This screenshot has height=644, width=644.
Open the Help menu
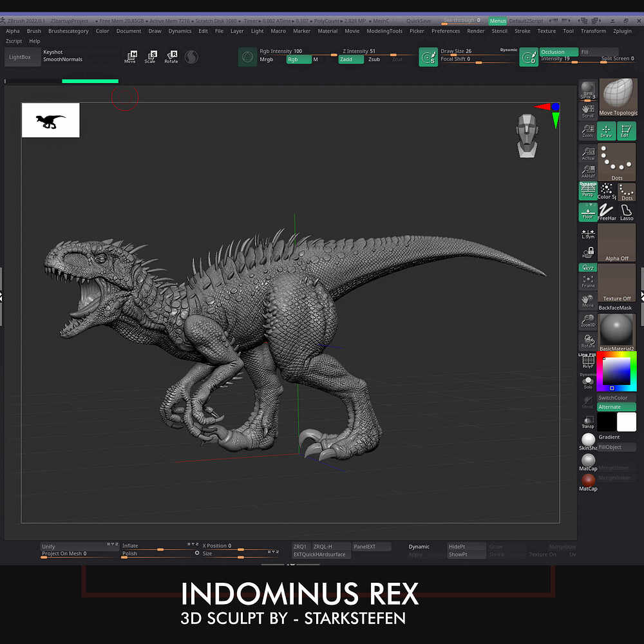pyautogui.click(x=35, y=41)
